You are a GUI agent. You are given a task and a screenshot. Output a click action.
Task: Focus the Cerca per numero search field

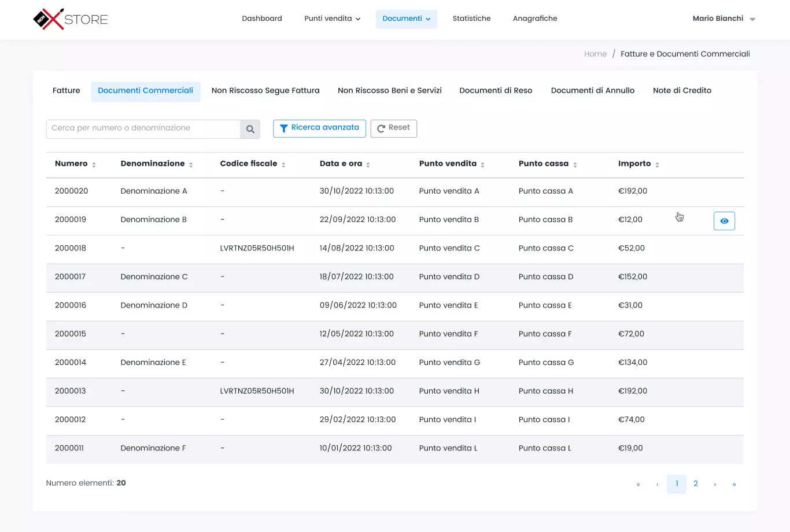pos(143,128)
